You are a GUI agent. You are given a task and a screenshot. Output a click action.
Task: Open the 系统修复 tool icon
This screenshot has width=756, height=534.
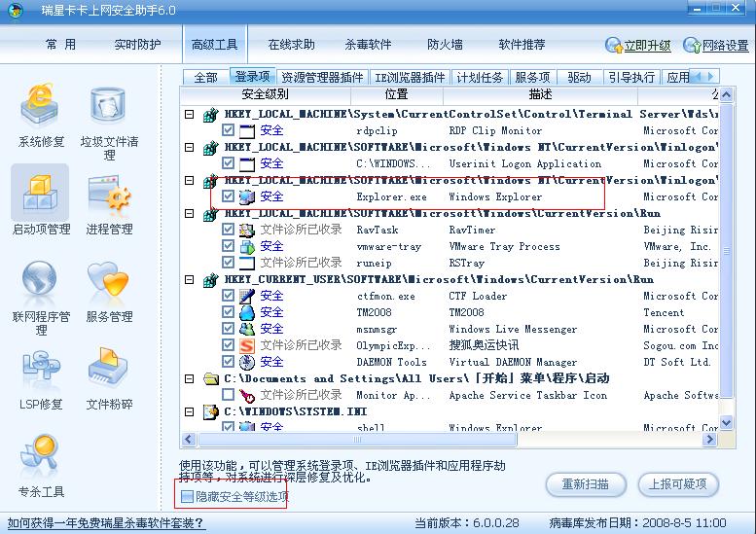coord(40,106)
